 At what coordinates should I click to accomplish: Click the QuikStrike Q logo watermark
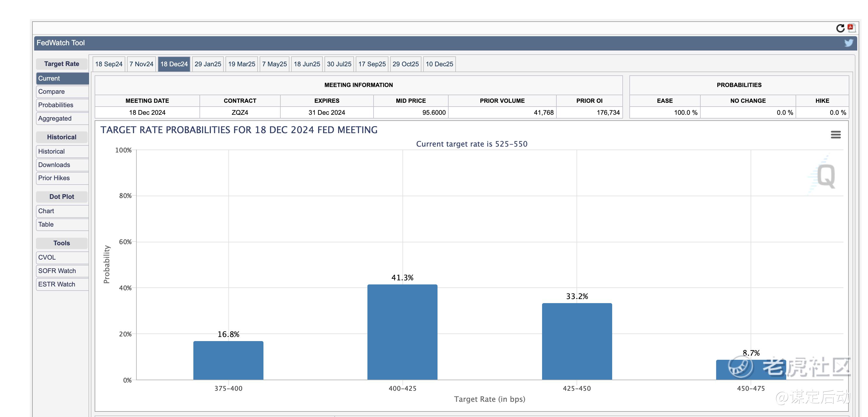click(826, 176)
